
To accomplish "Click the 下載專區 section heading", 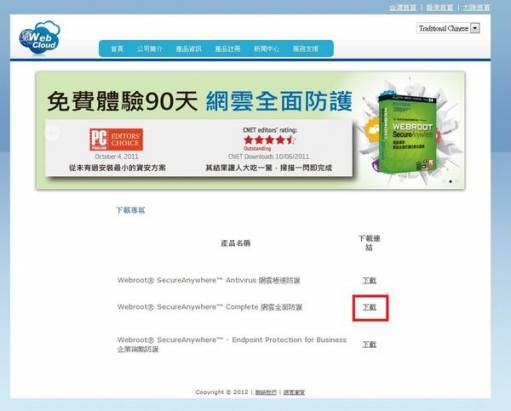I will (x=131, y=210).
